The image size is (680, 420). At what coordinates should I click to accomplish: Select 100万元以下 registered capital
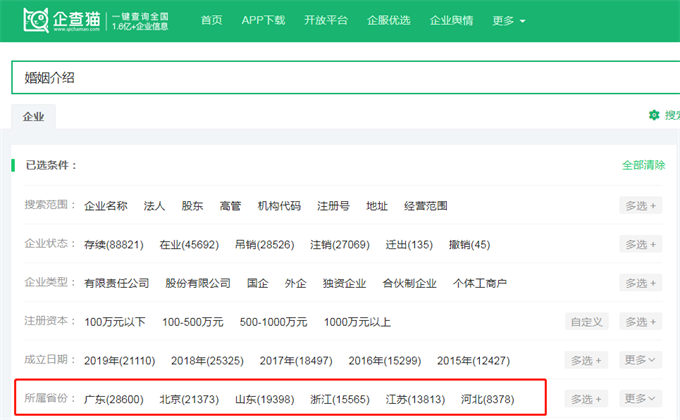point(115,322)
